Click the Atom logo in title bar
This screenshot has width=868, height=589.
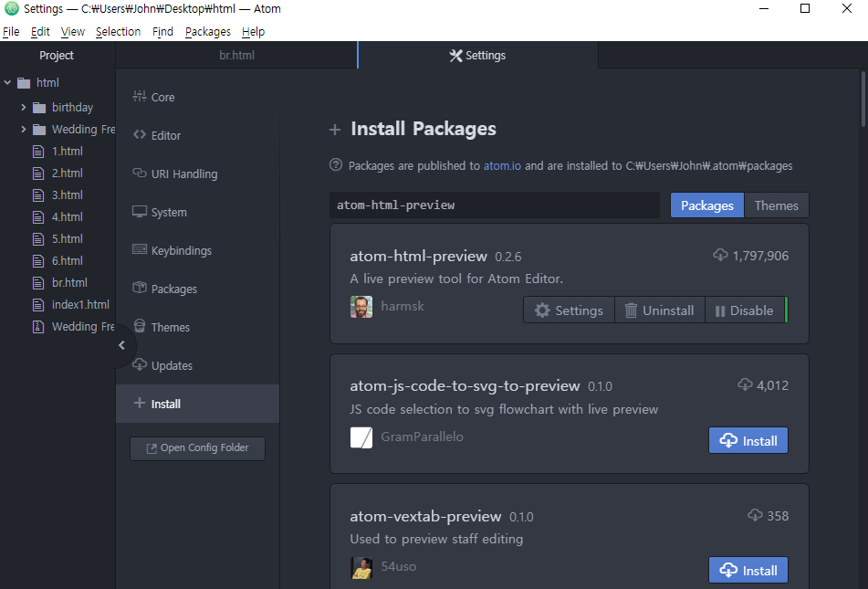(12, 8)
